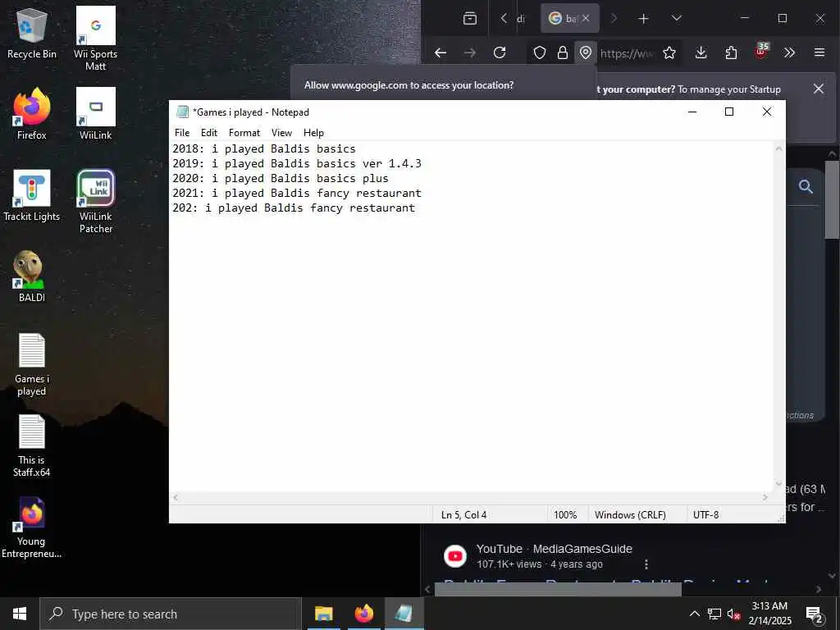The height and width of the screenshot is (630, 840).
Task: List all Firefox tabs dropdown
Action: [x=677, y=18]
